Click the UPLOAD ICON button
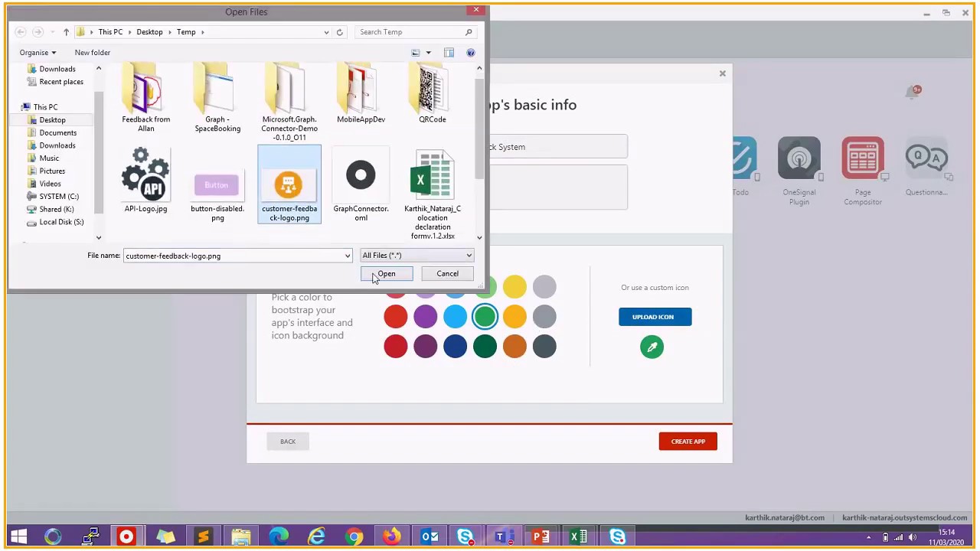Image resolution: width=980 pixels, height=551 pixels. (x=655, y=317)
